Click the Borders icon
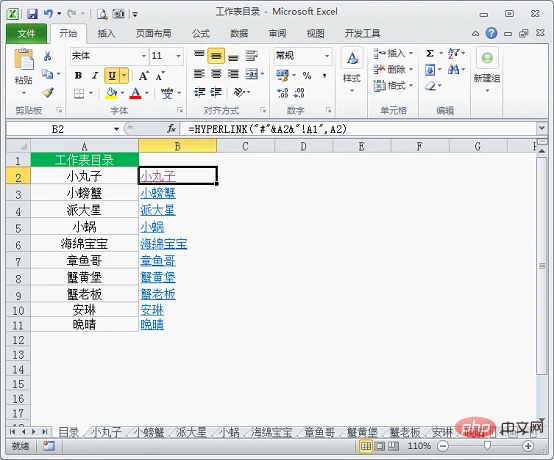Viewport: 554px width, 460px height. [x=79, y=93]
